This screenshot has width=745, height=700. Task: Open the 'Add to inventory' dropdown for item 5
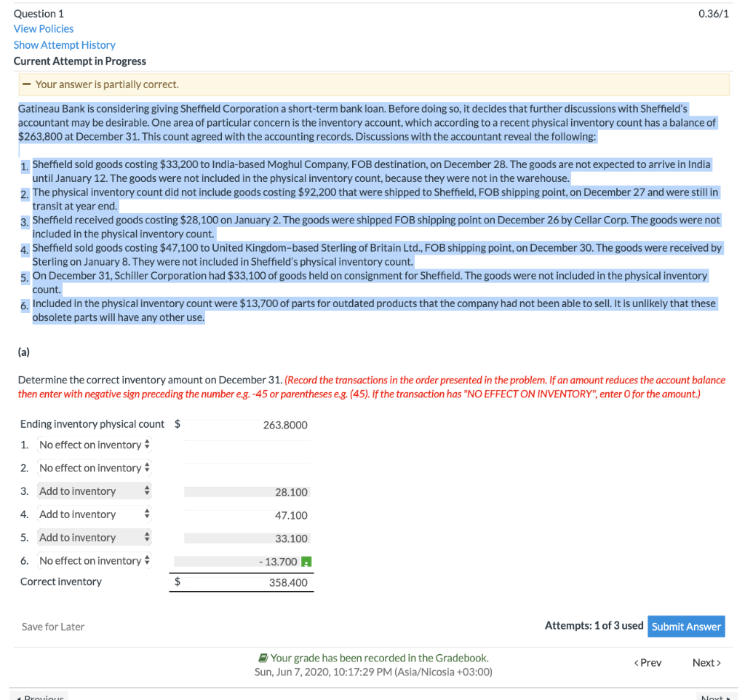coord(94,538)
